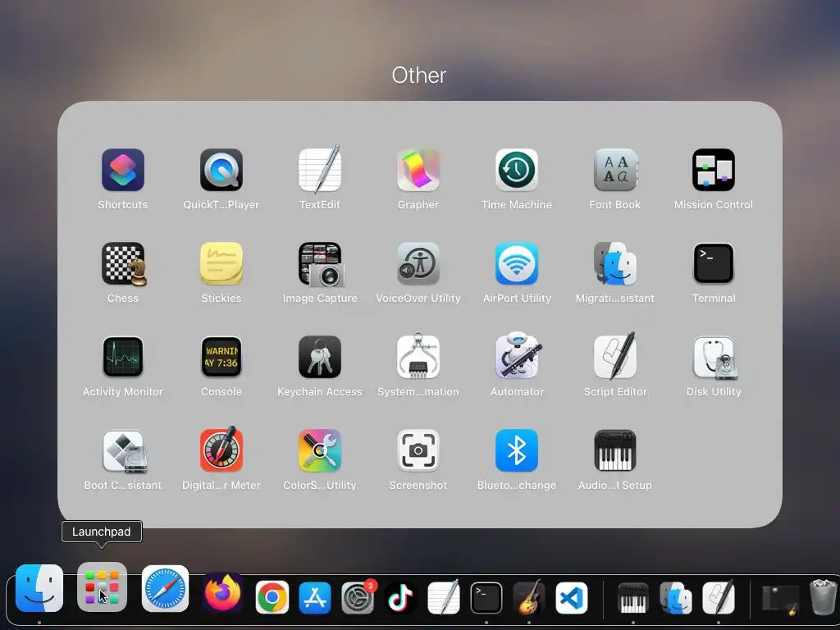Screen dimensions: 840x630
Task: Launch Boot Camp Assistant
Action: point(124,452)
